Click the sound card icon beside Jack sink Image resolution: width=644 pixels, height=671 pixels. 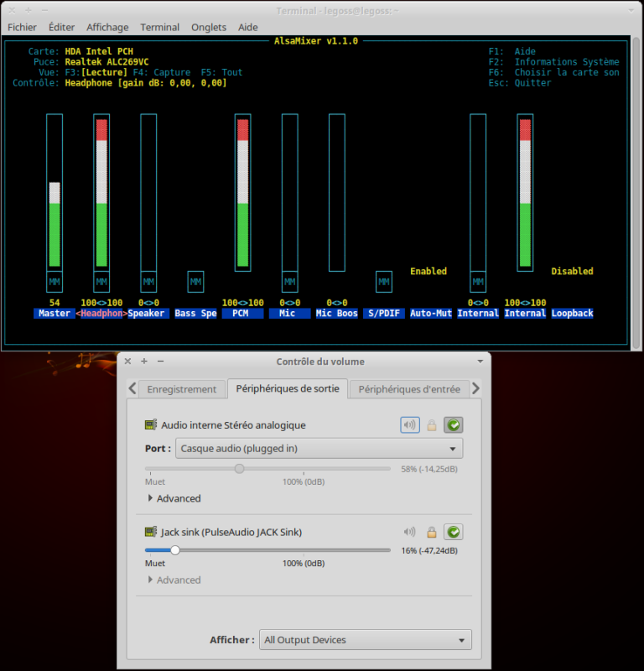click(x=151, y=532)
